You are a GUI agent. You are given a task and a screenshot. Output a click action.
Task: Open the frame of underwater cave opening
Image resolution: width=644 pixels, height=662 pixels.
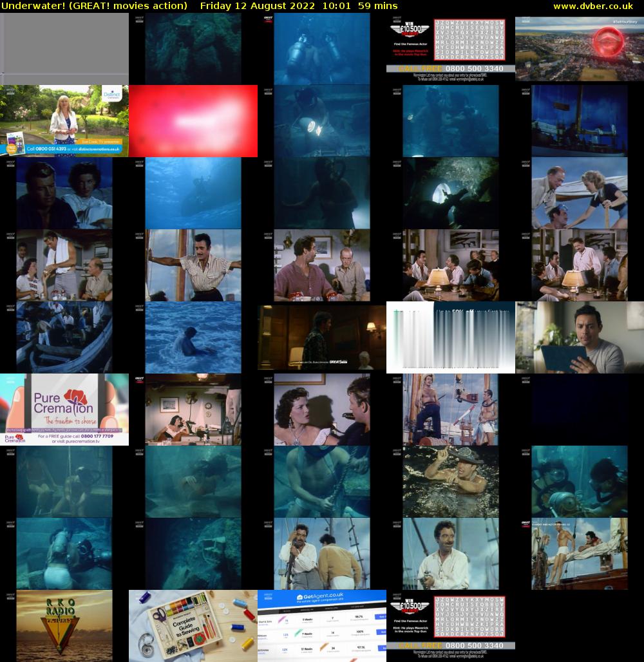[x=451, y=193]
